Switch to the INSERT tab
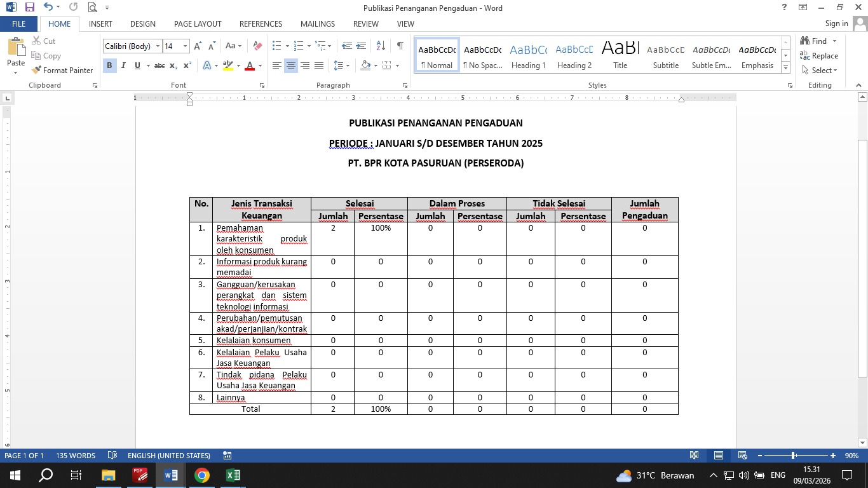The height and width of the screenshot is (488, 868). pos(100,24)
